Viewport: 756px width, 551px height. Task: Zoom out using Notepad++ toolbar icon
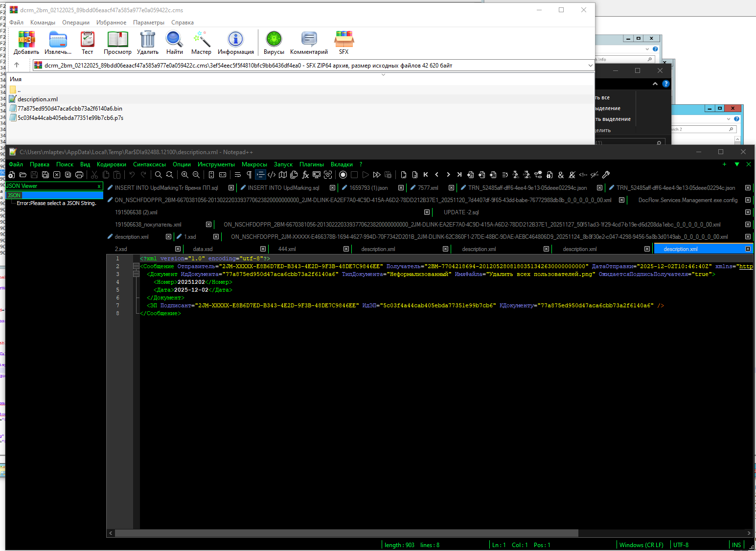(196, 175)
